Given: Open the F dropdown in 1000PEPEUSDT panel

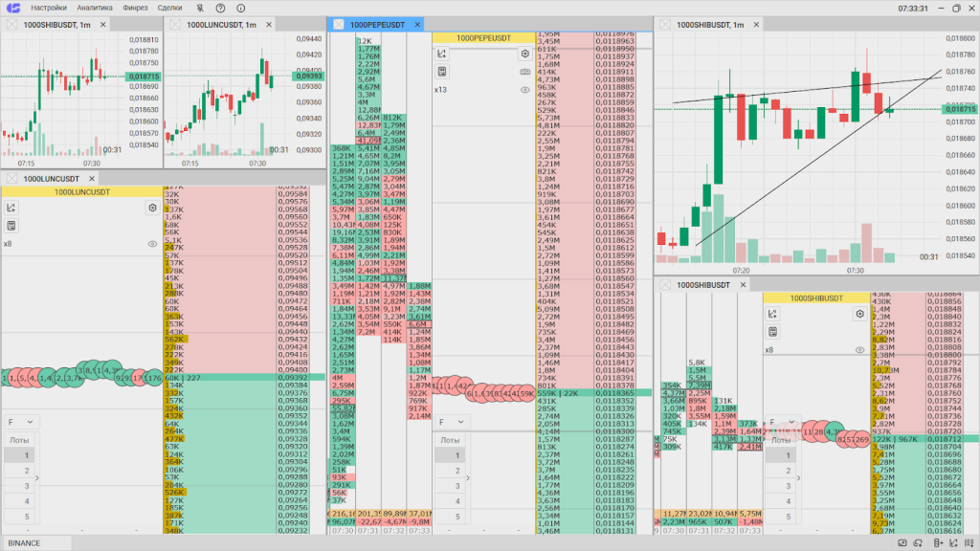Looking at the screenshot, I should pyautogui.click(x=450, y=422).
